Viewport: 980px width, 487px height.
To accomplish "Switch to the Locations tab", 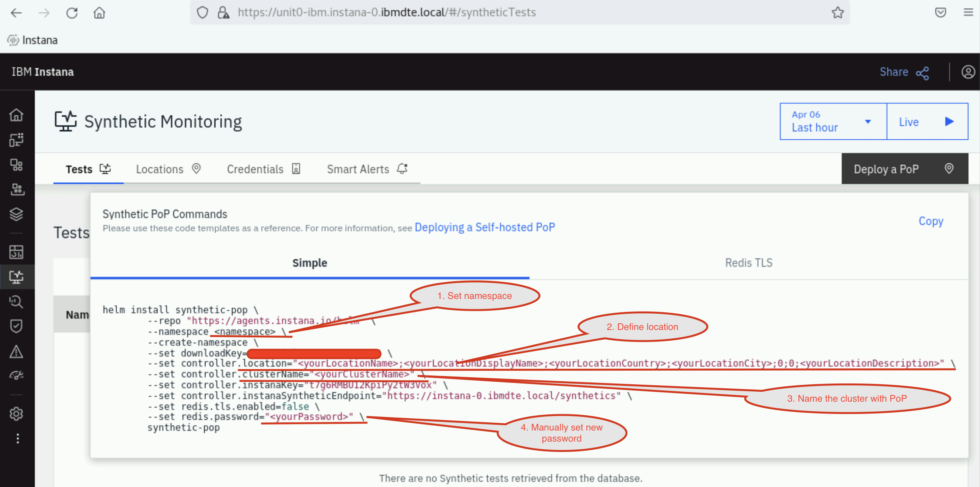I will point(168,169).
